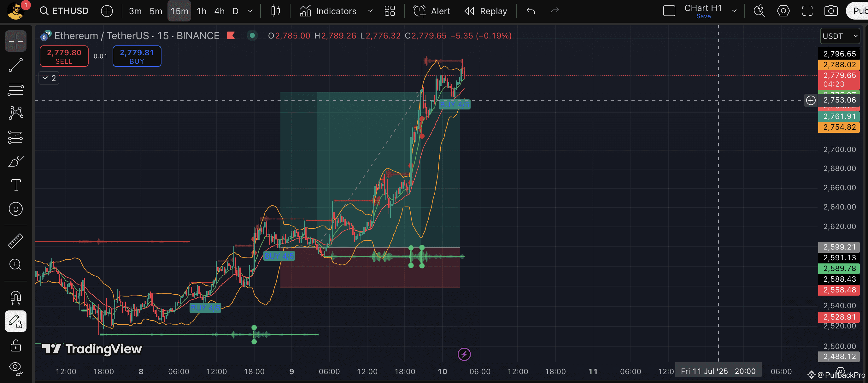The width and height of the screenshot is (868, 383).
Task: Open the CHart H1 layout name
Action: click(x=703, y=8)
